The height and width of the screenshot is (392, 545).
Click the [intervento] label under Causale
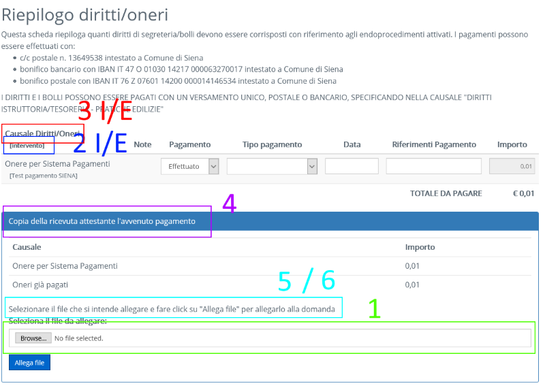(x=27, y=146)
